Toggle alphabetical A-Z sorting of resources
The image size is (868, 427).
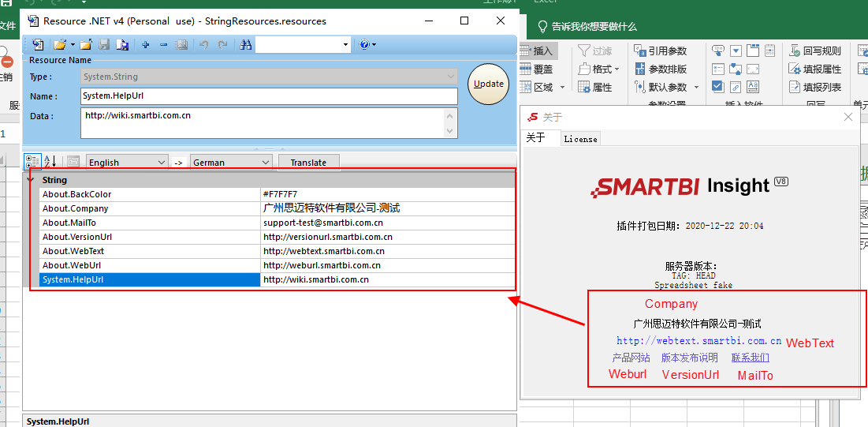pyautogui.click(x=50, y=162)
